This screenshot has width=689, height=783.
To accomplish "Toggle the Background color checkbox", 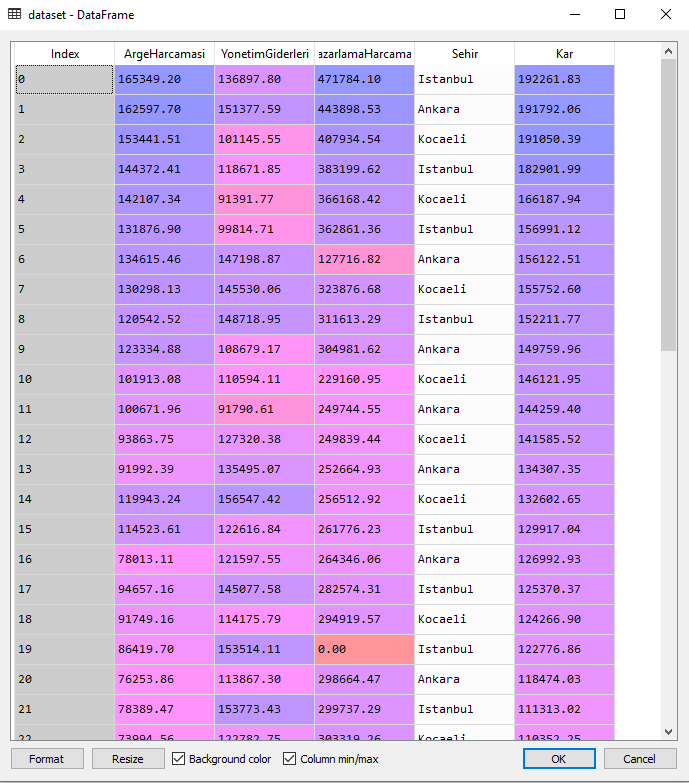I will [x=180, y=759].
